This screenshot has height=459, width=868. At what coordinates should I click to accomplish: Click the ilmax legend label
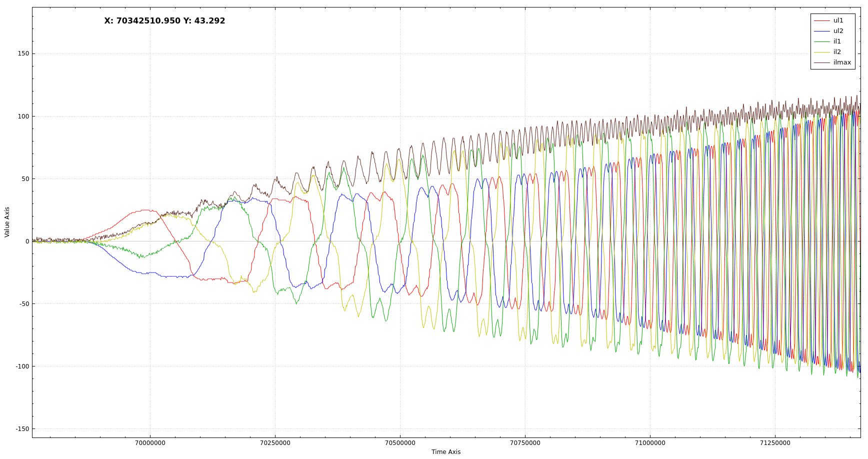(x=842, y=62)
